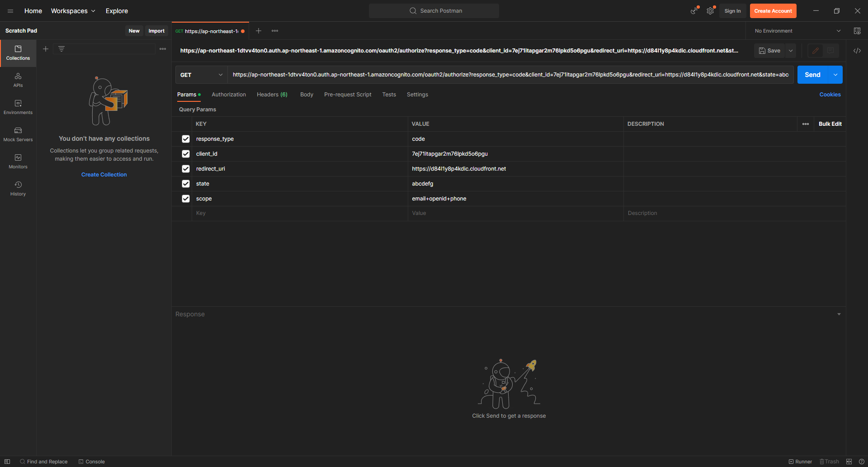Click the collections filter icon
Image resolution: width=868 pixels, height=467 pixels.
61,49
